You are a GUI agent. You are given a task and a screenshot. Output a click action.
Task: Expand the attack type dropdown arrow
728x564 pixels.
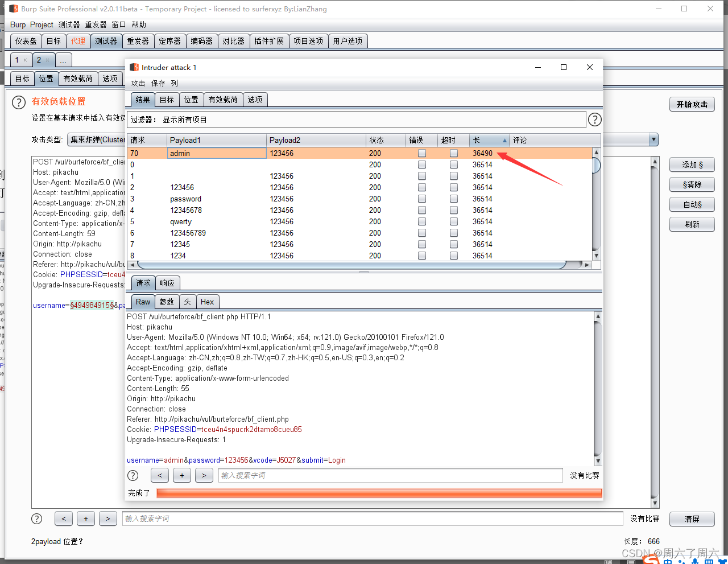653,139
